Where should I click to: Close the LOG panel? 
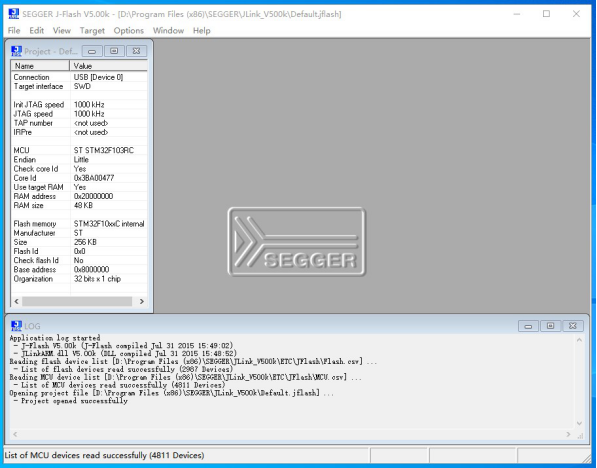tap(572, 326)
